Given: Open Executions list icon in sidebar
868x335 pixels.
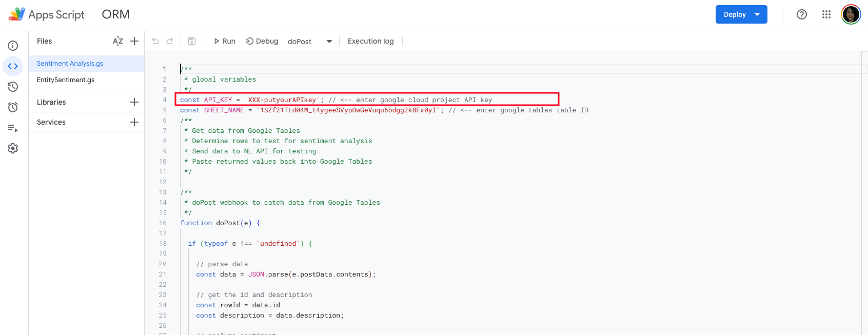Looking at the screenshot, I should tap(13, 128).
